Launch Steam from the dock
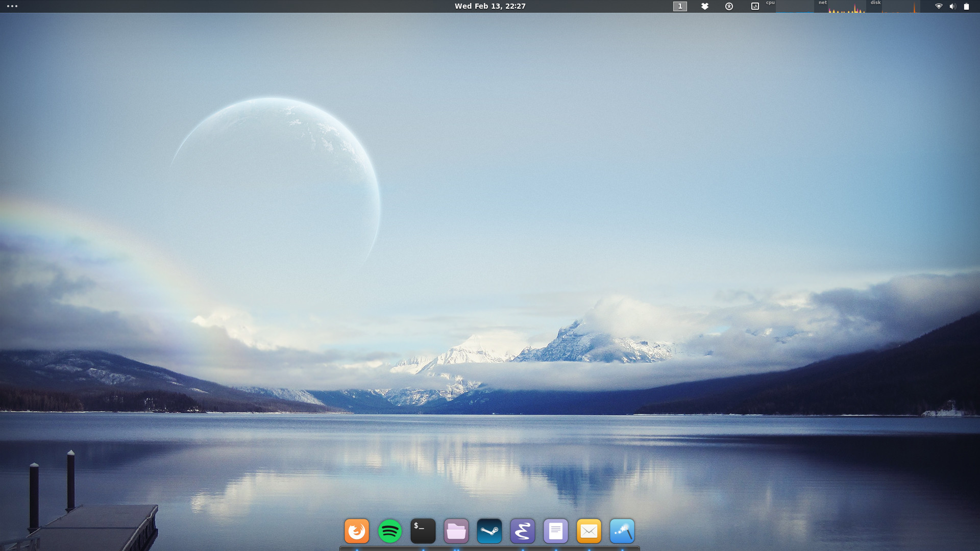The width and height of the screenshot is (980, 551). (489, 531)
